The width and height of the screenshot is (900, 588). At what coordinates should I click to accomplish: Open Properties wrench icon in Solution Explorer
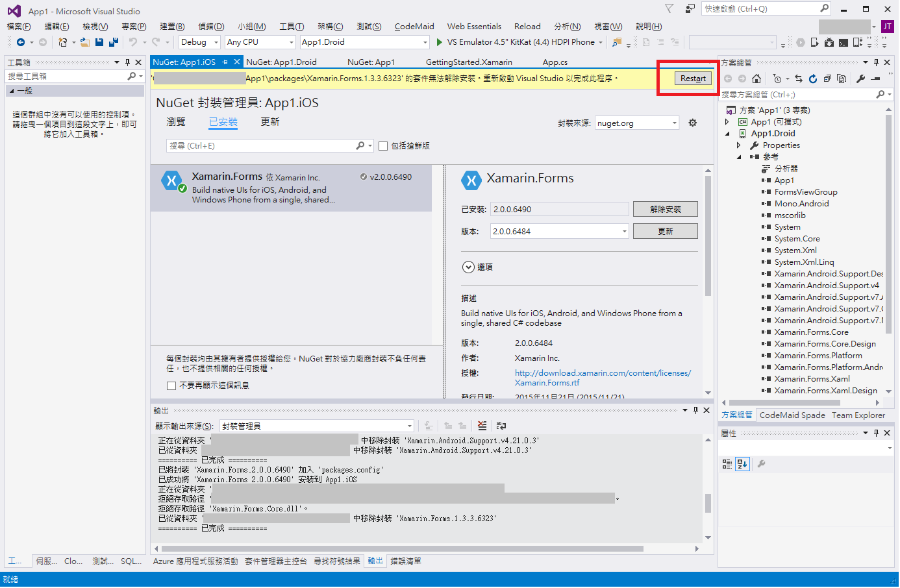[x=861, y=79]
